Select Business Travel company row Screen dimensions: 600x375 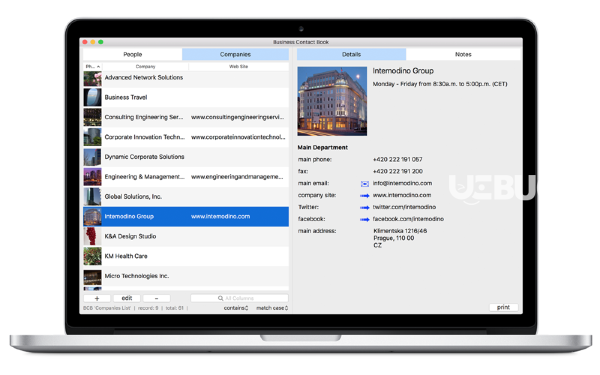tap(186, 97)
